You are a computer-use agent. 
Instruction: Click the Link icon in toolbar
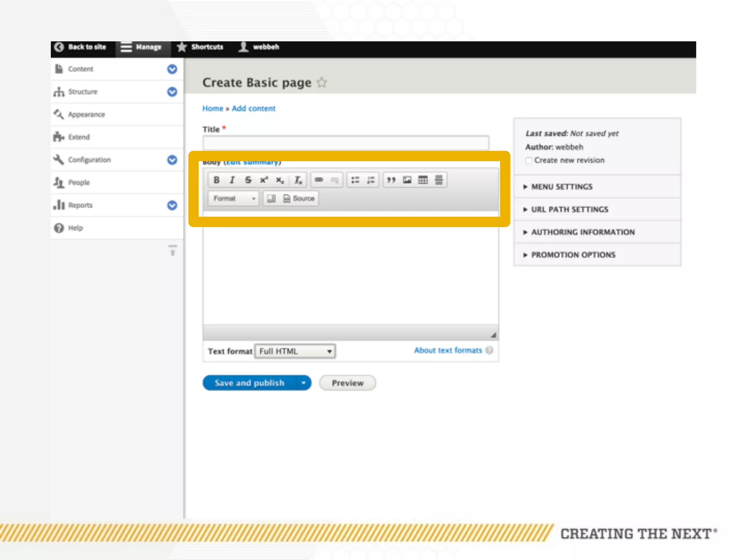[319, 180]
